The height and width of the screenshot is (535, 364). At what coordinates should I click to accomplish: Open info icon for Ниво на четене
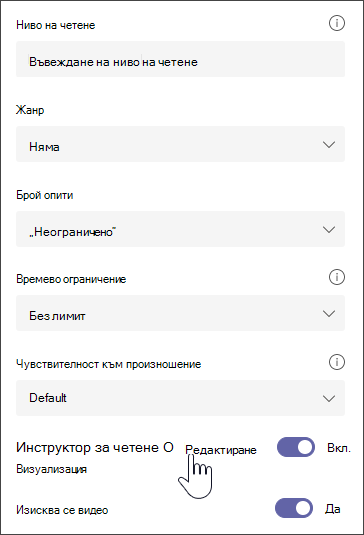pos(337,24)
